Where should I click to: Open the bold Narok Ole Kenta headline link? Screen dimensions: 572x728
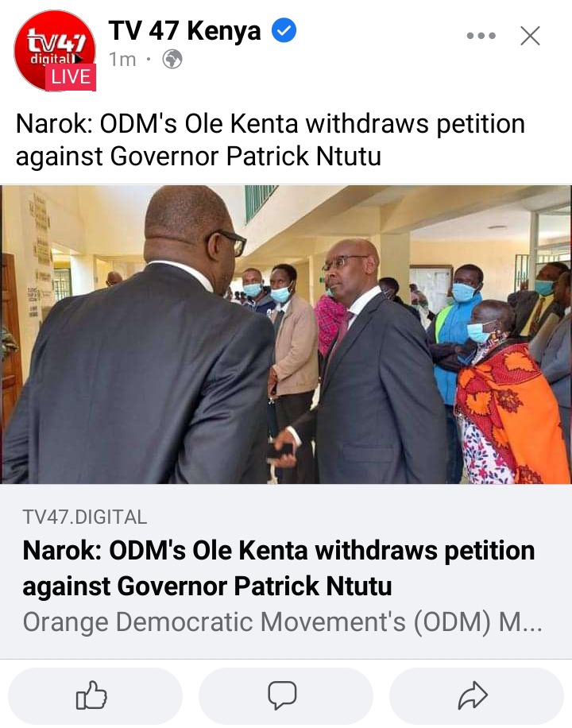coord(279,567)
